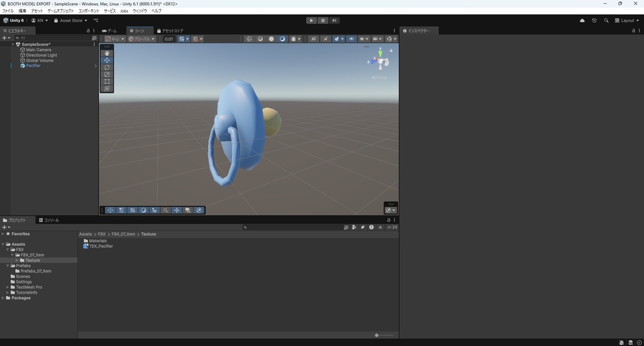The height and width of the screenshot is (346, 644).
Task: Open Inspector panel three-dot menu
Action: [639, 30]
